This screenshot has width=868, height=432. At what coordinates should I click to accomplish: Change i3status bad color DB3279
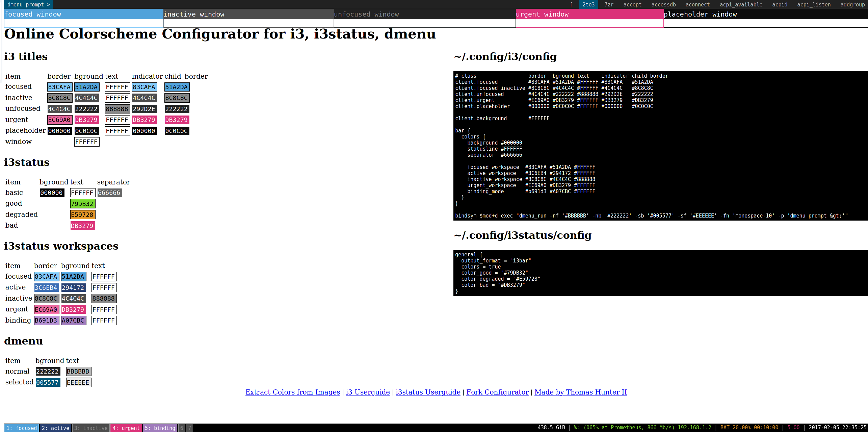[x=83, y=226]
